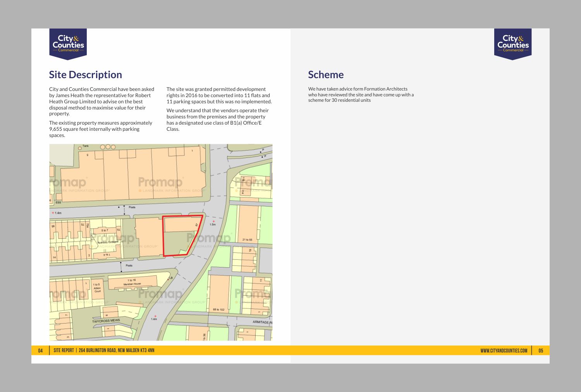
Task: Select the Site Description heading
Action: (85, 75)
